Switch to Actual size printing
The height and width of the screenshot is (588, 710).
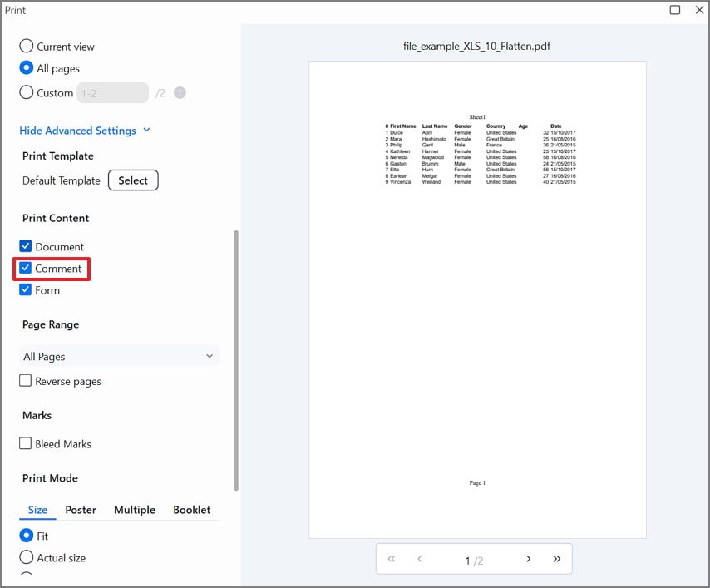(26, 557)
